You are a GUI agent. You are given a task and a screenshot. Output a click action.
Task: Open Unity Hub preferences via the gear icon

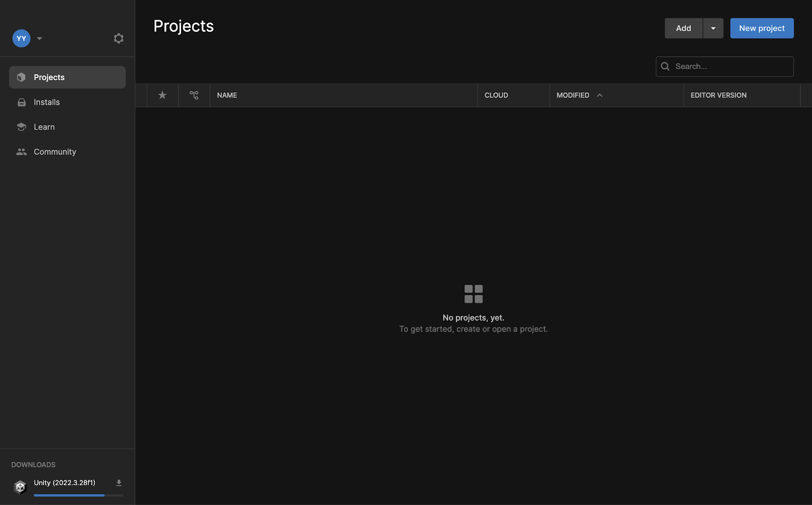click(118, 38)
